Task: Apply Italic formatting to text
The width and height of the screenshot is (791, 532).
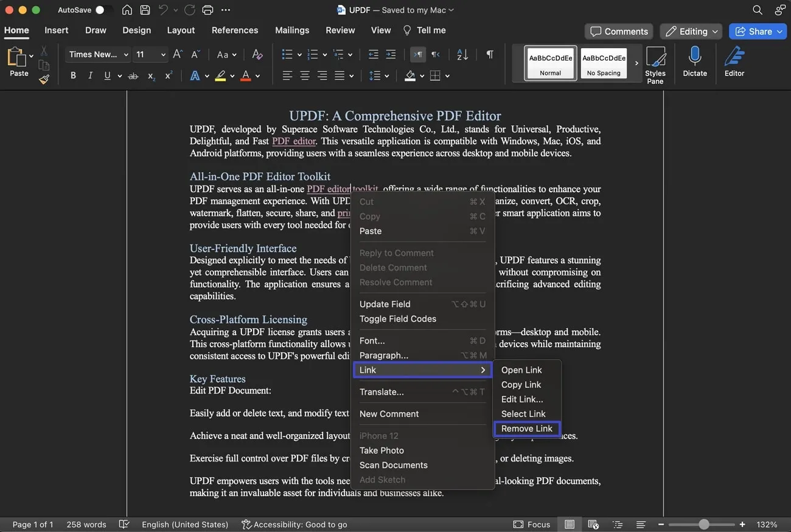Action: point(90,75)
